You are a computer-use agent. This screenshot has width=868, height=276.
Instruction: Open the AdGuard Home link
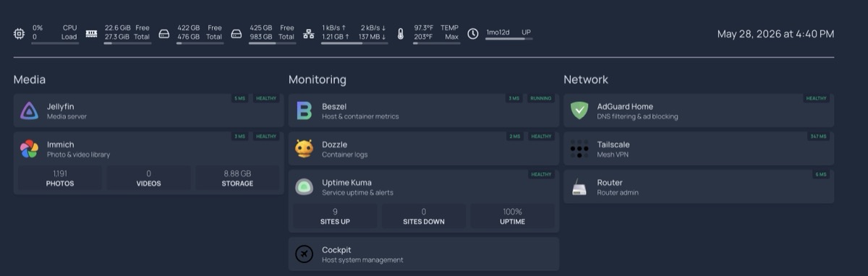point(699,111)
